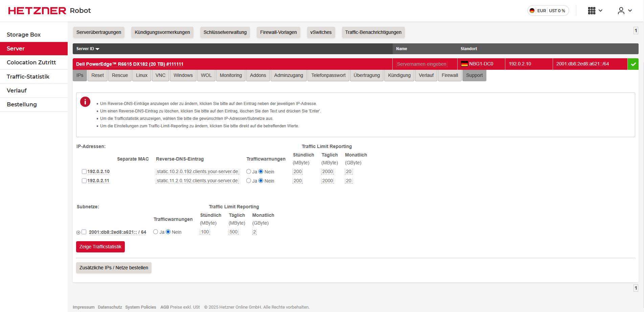The height and width of the screenshot is (312, 644).
Task: Click the German flag currency icon
Action: pyautogui.click(x=532, y=11)
